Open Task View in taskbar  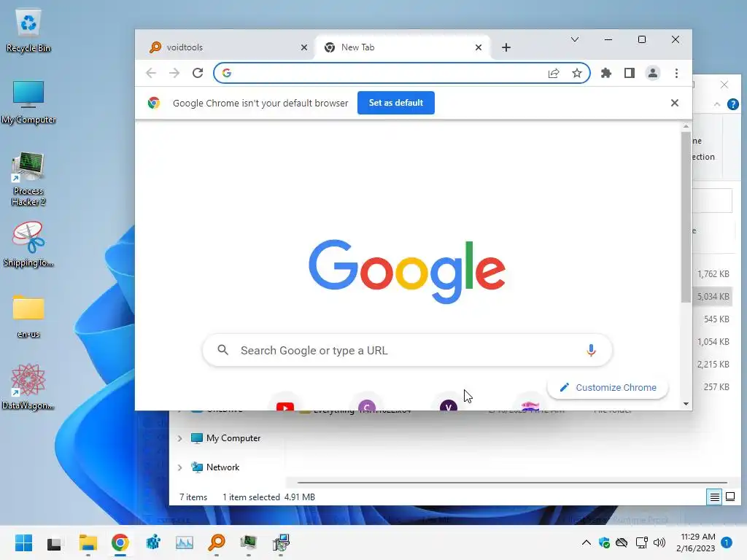click(54, 542)
